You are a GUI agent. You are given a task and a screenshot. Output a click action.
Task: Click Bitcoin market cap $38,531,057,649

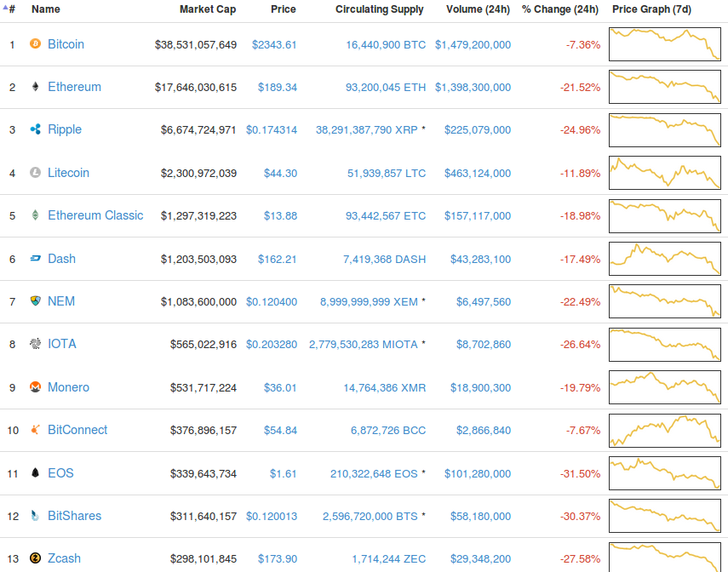click(x=196, y=44)
